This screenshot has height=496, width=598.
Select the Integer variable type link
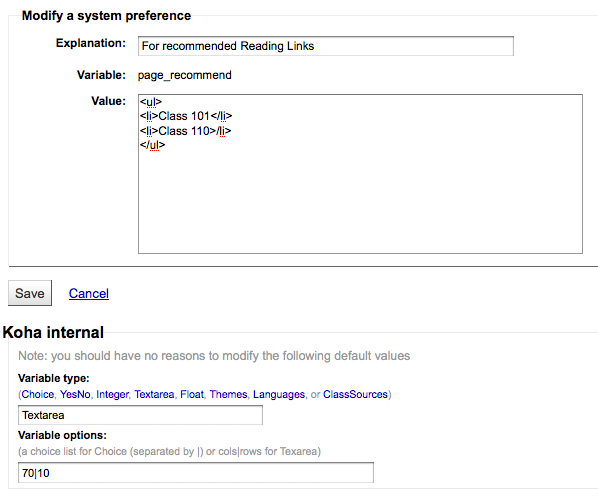[113, 394]
